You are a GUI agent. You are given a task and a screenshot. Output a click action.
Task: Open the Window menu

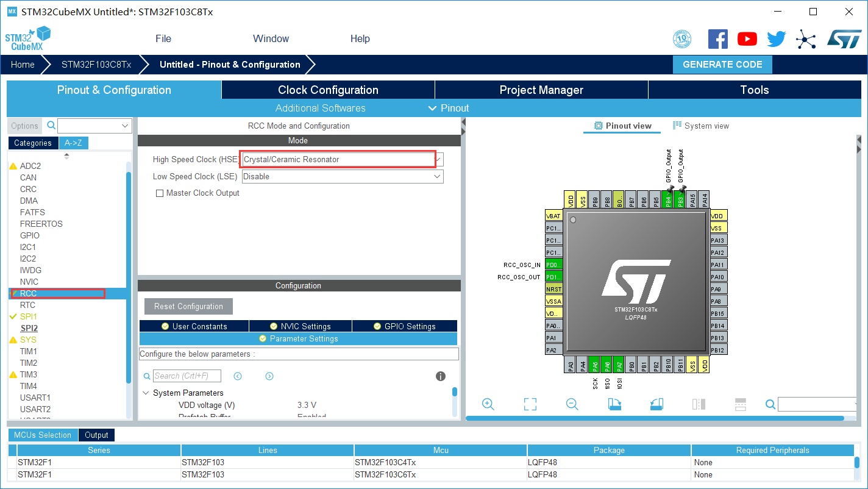[x=271, y=39]
